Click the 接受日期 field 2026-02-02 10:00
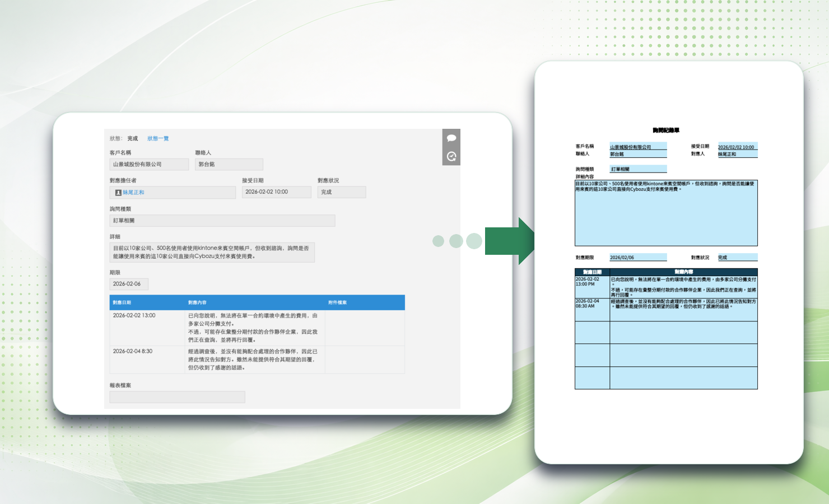This screenshot has width=829, height=504. tap(276, 192)
